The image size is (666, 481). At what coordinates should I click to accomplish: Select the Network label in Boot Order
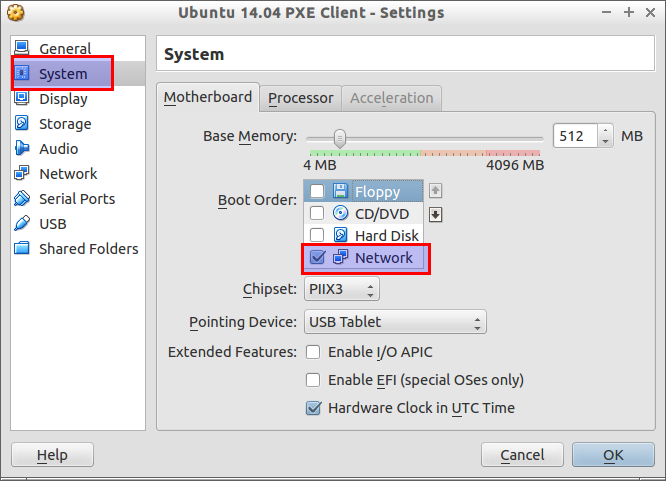click(384, 257)
